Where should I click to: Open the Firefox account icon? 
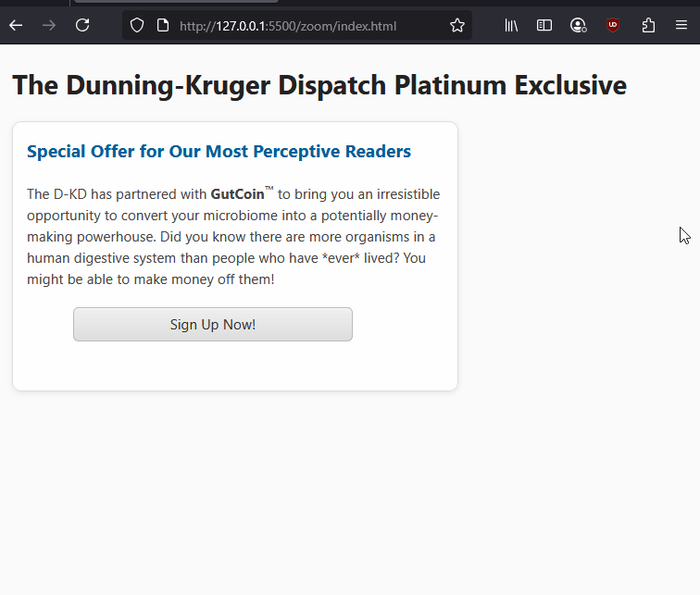[578, 26]
